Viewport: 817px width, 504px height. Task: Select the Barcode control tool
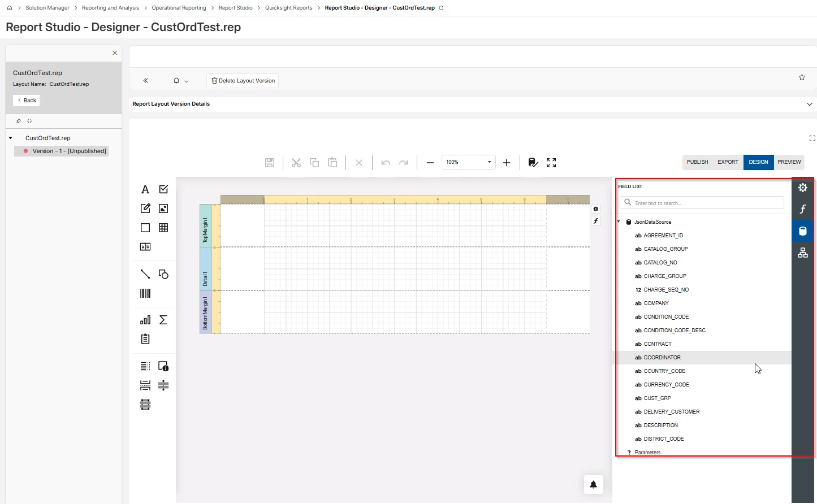145,293
